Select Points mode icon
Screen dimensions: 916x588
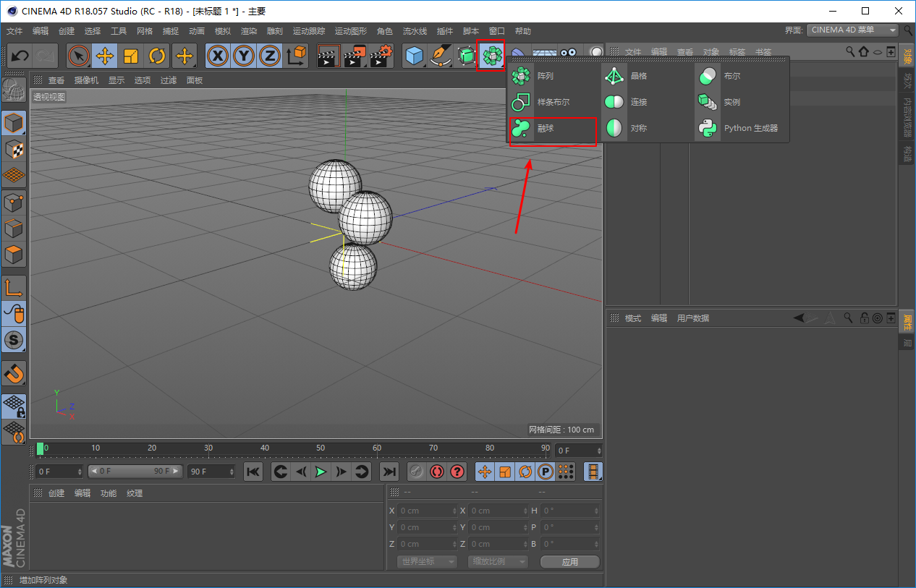(14, 203)
